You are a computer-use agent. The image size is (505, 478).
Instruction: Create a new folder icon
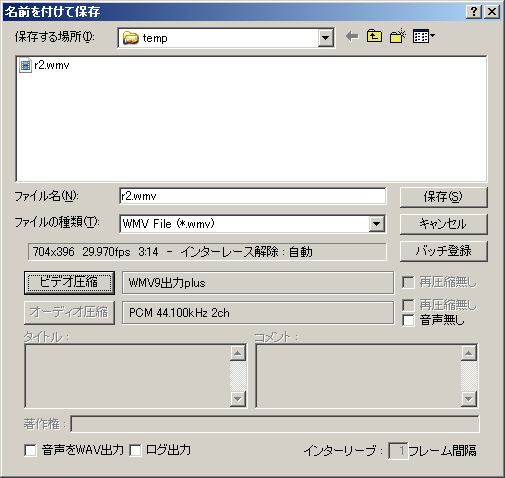[397, 36]
